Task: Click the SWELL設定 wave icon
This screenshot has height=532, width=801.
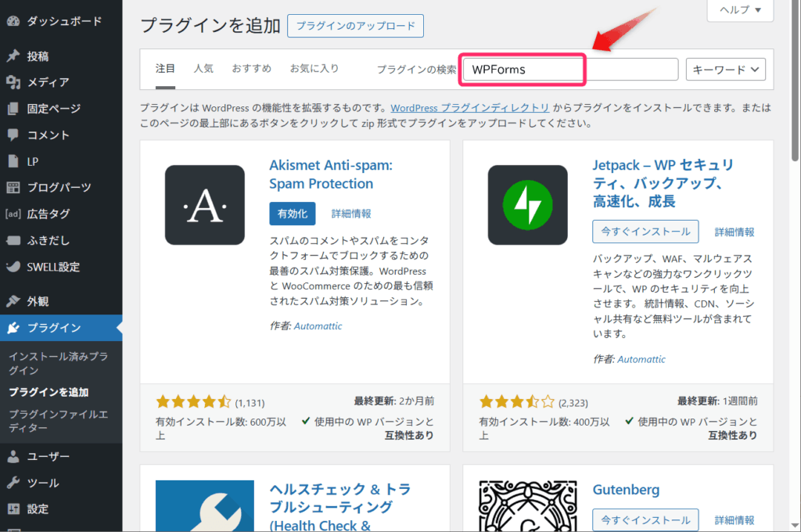Action: pyautogui.click(x=13, y=266)
